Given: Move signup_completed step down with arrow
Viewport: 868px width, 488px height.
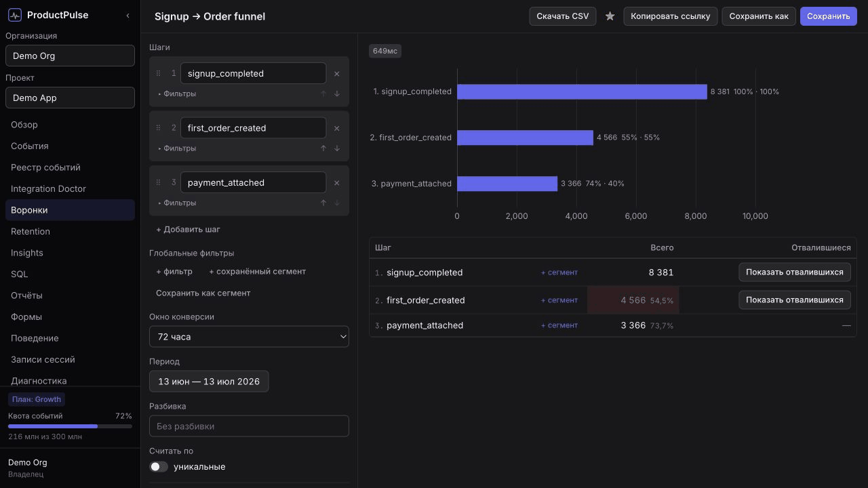Looking at the screenshot, I should click(337, 94).
